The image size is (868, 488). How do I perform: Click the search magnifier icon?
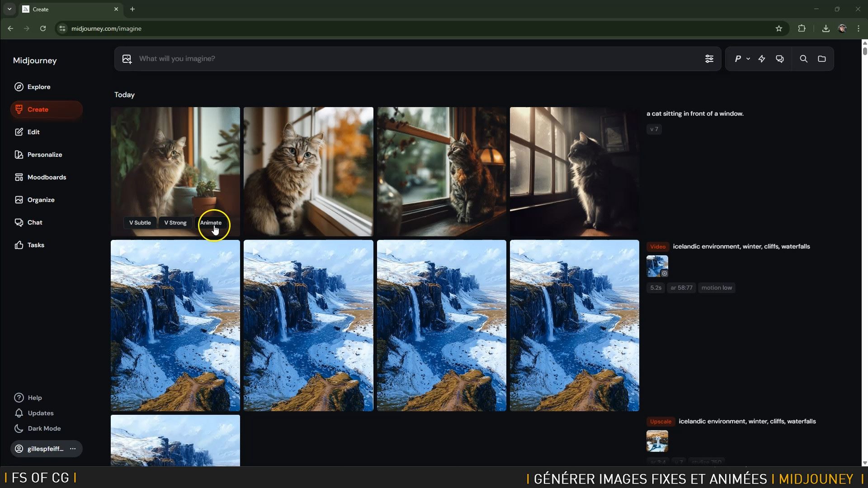803,59
